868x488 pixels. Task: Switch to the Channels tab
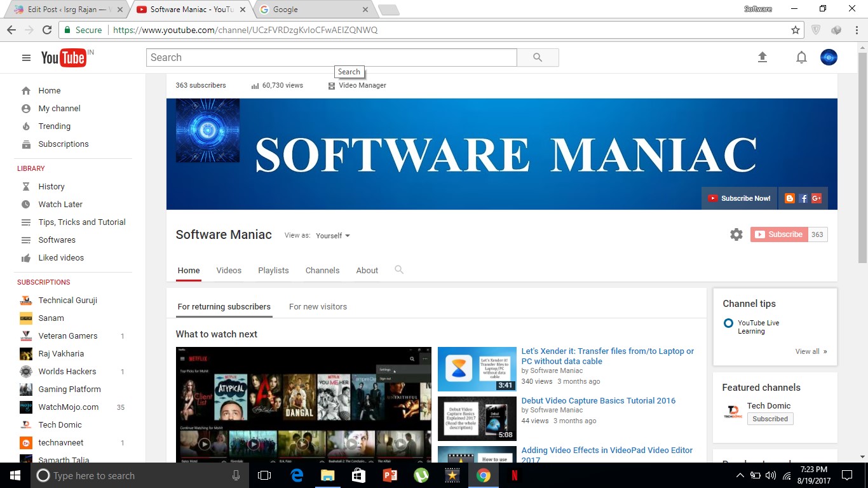[x=322, y=270]
